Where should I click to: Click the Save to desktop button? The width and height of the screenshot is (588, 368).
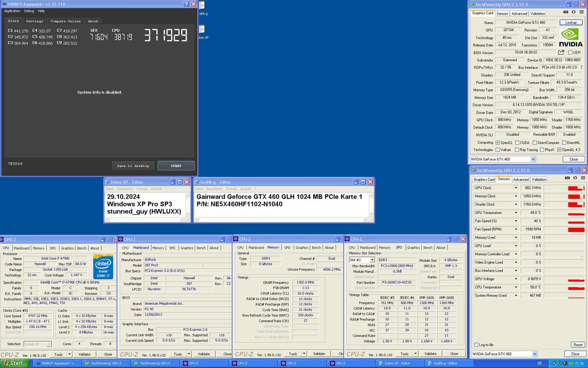pos(133,166)
